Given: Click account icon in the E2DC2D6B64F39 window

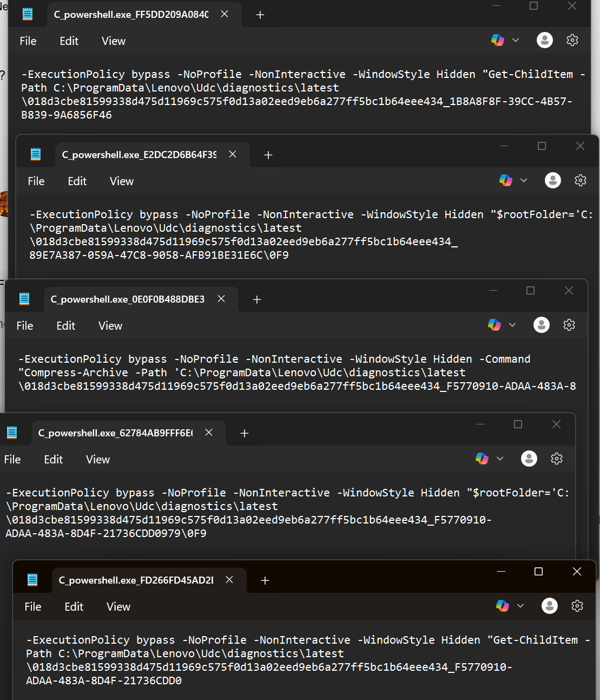Looking at the screenshot, I should click(x=552, y=181).
